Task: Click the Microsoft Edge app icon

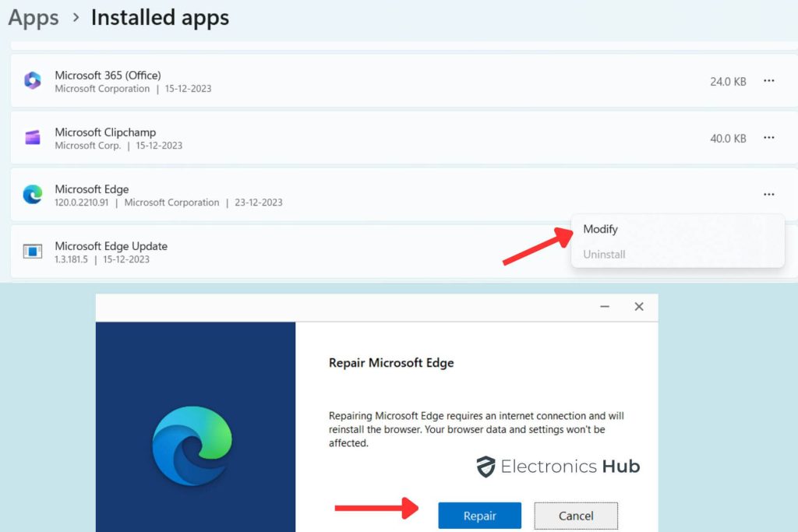Action: 32,194
